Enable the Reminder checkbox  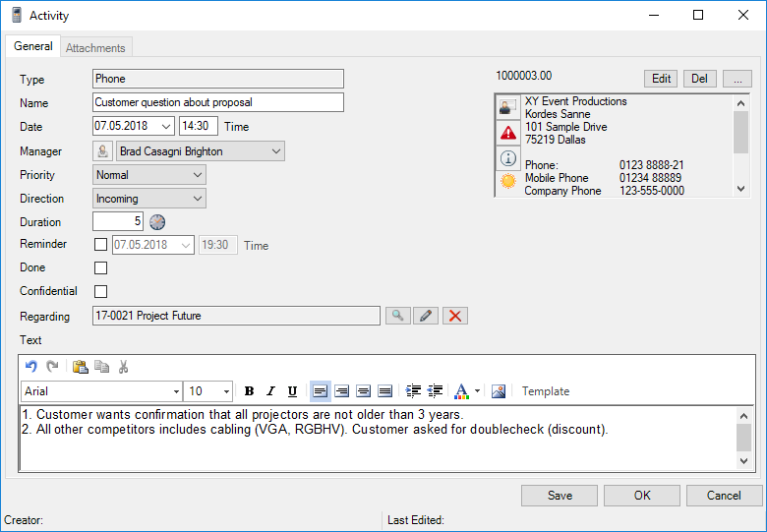(100, 245)
